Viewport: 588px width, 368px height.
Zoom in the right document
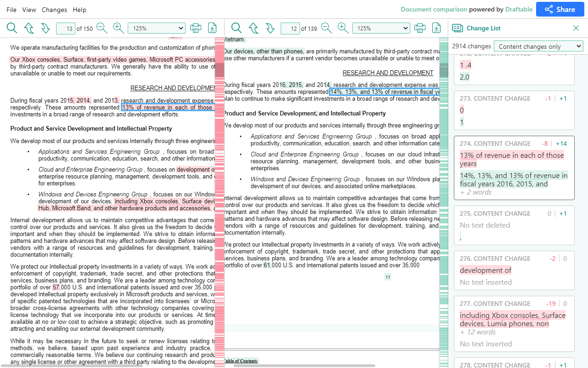(343, 28)
